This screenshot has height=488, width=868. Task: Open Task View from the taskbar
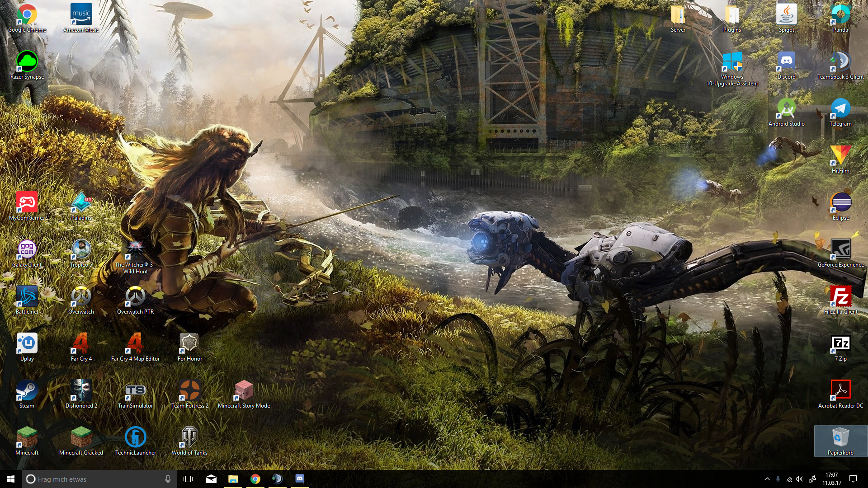click(188, 479)
